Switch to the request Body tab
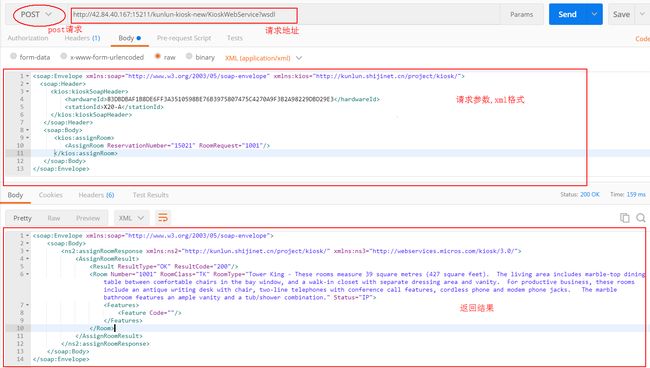 [x=129, y=38]
